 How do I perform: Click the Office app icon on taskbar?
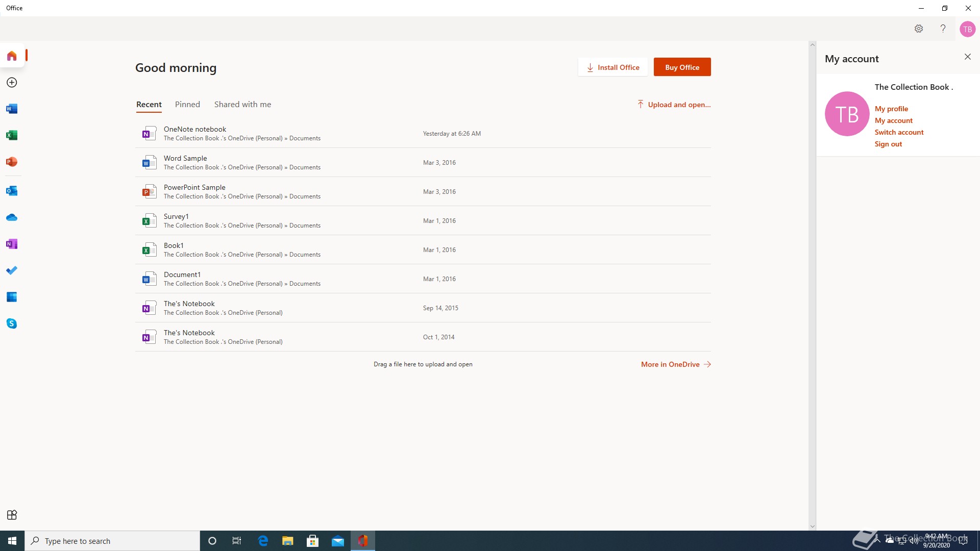pos(363,541)
